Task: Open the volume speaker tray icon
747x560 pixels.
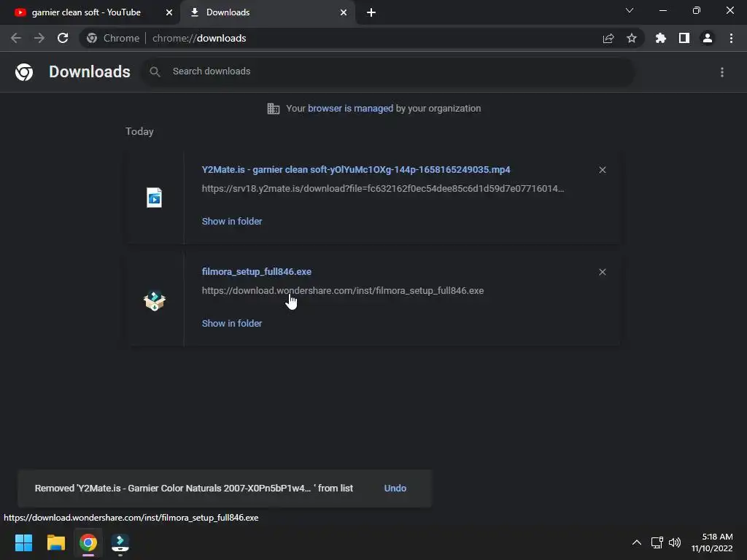Action: click(675, 542)
